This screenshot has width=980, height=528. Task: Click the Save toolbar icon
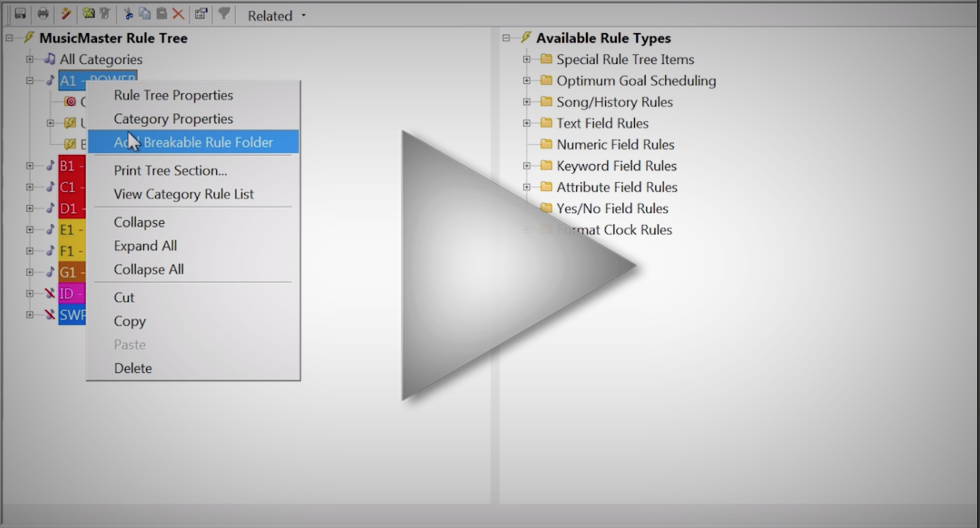(20, 14)
